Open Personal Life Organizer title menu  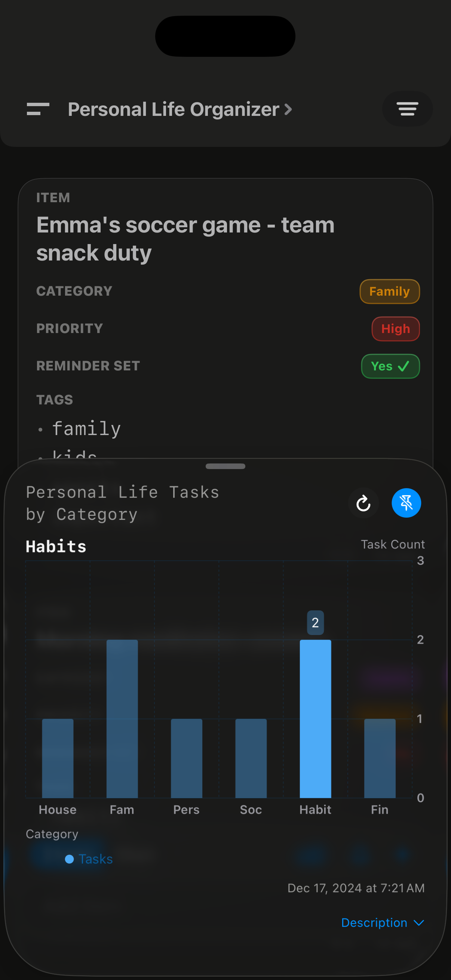tap(173, 110)
